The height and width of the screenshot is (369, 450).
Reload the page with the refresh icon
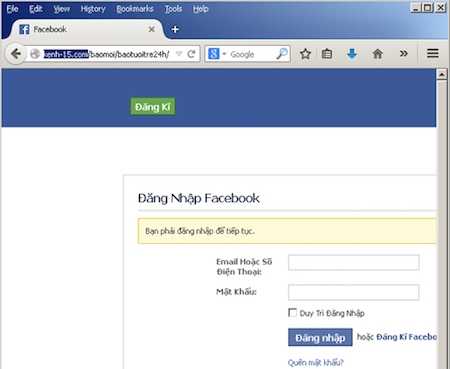pos(191,54)
